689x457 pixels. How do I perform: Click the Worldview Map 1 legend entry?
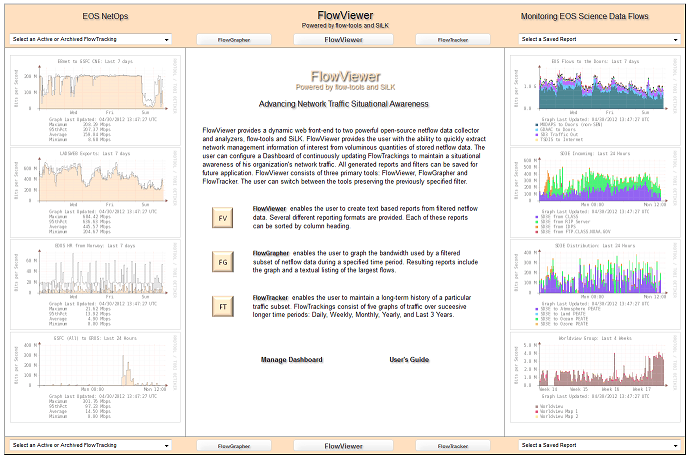[x=556, y=411]
